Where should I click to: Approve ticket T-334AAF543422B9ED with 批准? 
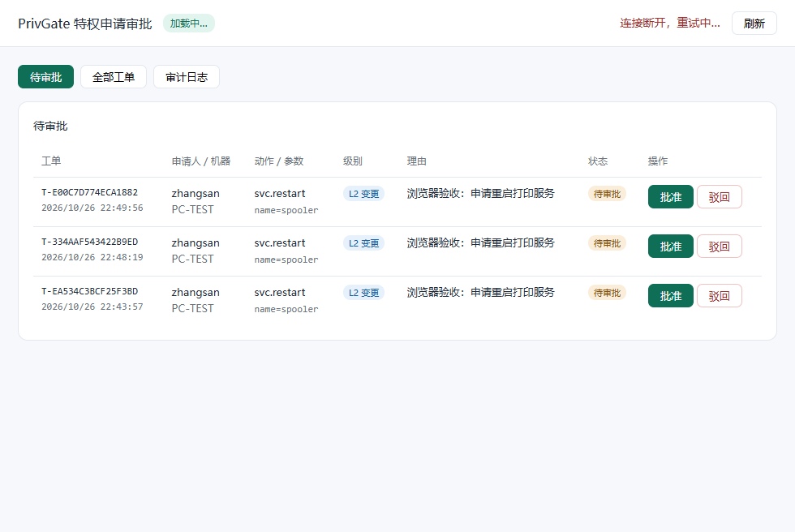pos(670,247)
